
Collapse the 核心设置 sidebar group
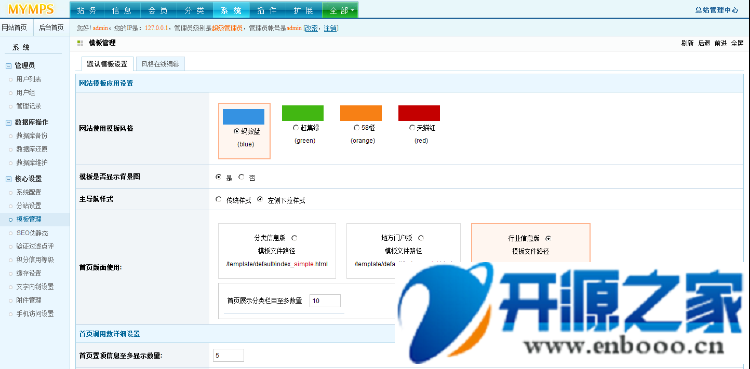(9, 179)
